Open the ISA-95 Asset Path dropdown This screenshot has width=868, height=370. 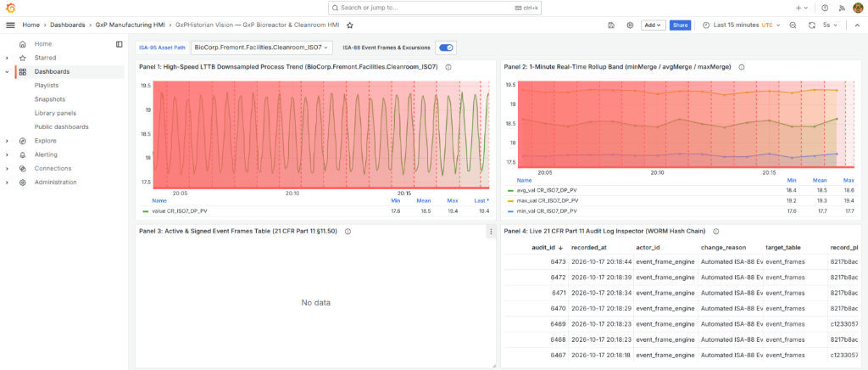[x=261, y=48]
